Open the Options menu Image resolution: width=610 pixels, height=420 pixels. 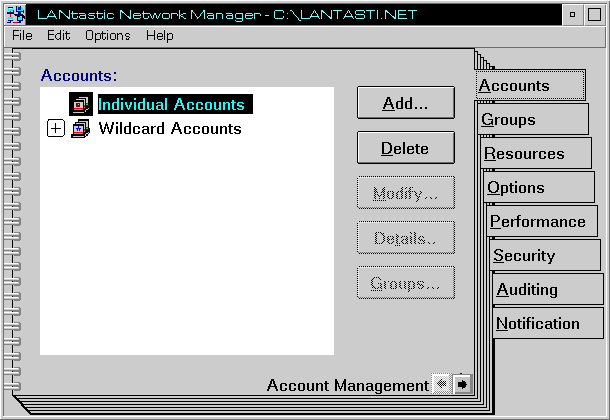pos(108,36)
